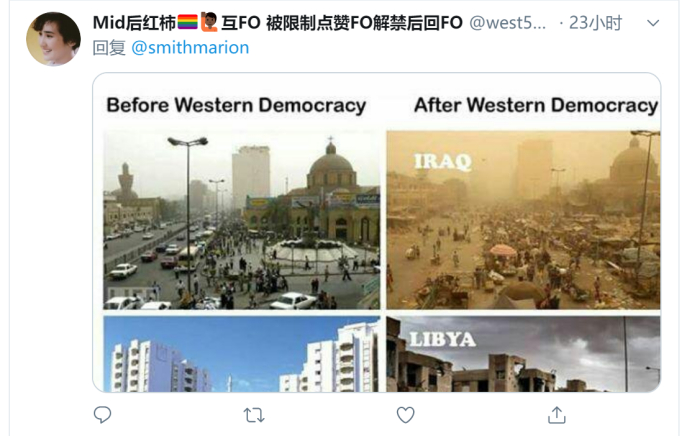Click the After Western Democracy heading
The height and width of the screenshot is (437, 693).
tap(536, 105)
